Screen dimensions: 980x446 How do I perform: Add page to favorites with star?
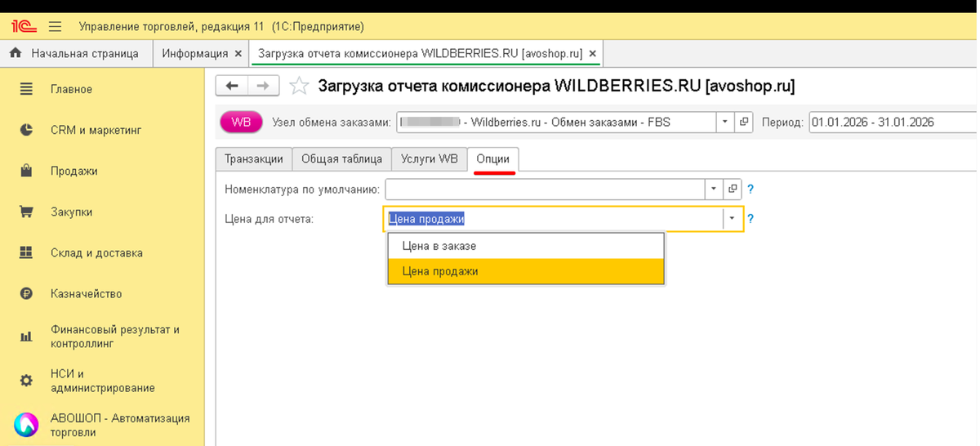299,86
